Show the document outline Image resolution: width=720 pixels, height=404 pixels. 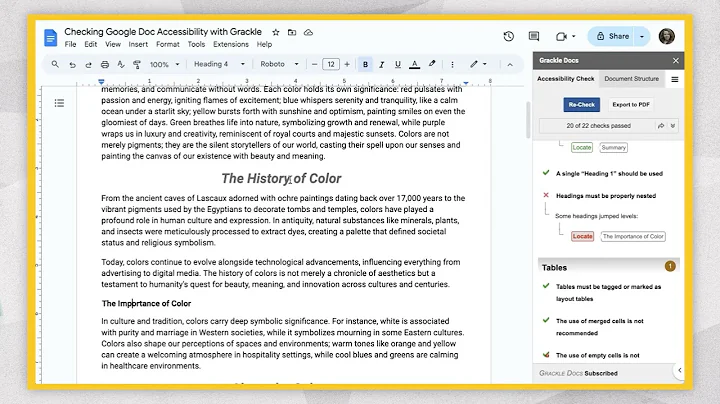point(59,103)
